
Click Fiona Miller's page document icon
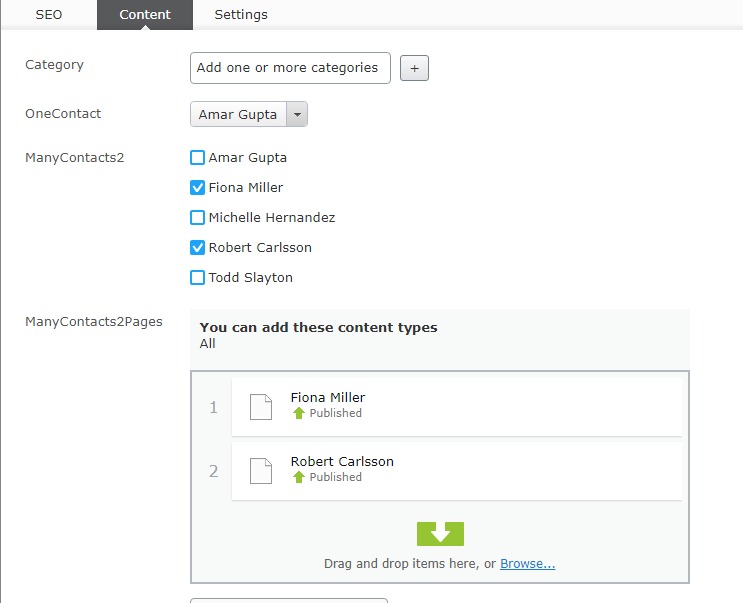pyautogui.click(x=260, y=407)
